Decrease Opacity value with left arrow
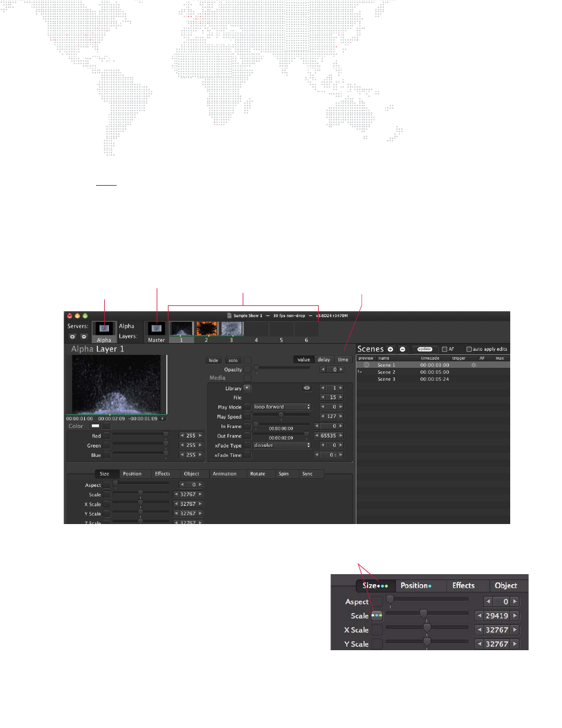 pos(323,370)
